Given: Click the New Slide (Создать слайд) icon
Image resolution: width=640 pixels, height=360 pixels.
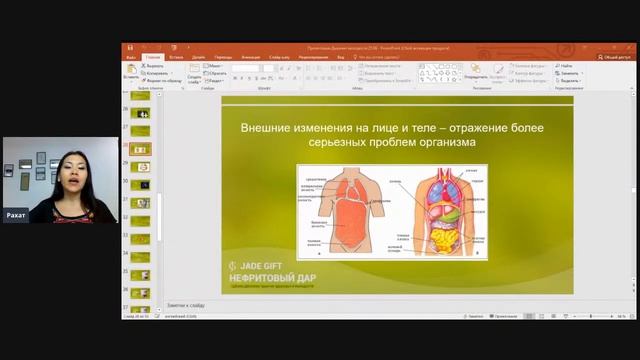Looking at the screenshot, I should tap(194, 69).
